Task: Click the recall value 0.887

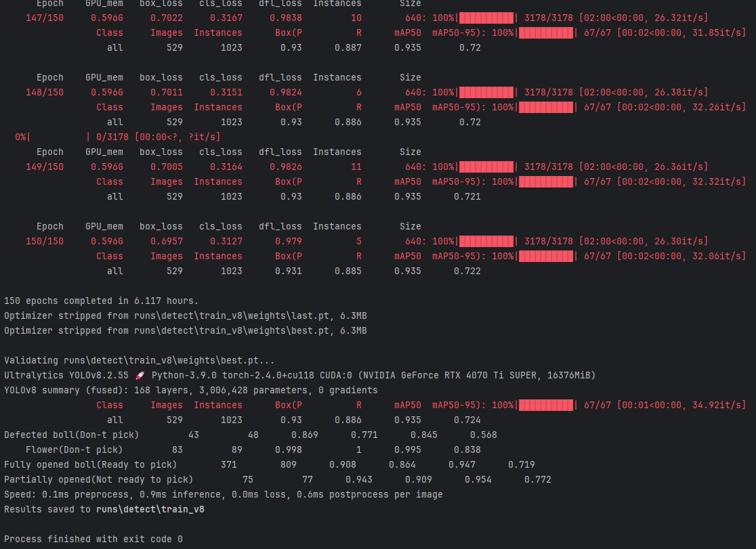Action: (348, 48)
